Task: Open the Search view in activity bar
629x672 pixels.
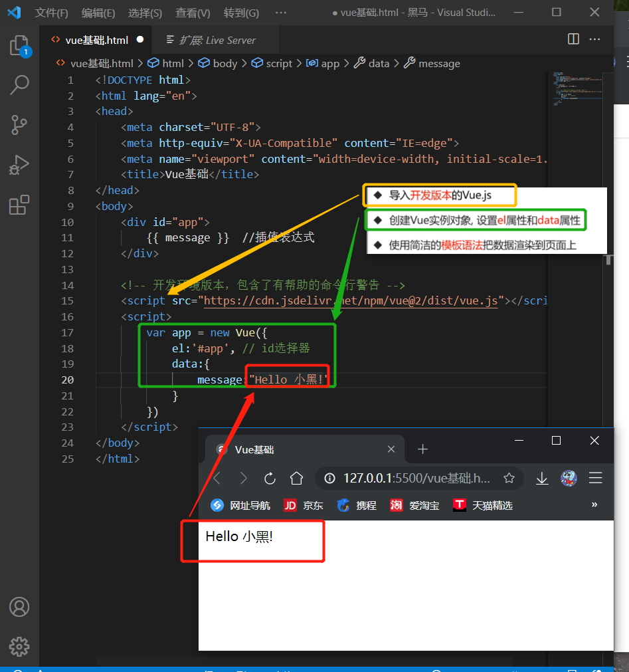Action: pos(19,85)
